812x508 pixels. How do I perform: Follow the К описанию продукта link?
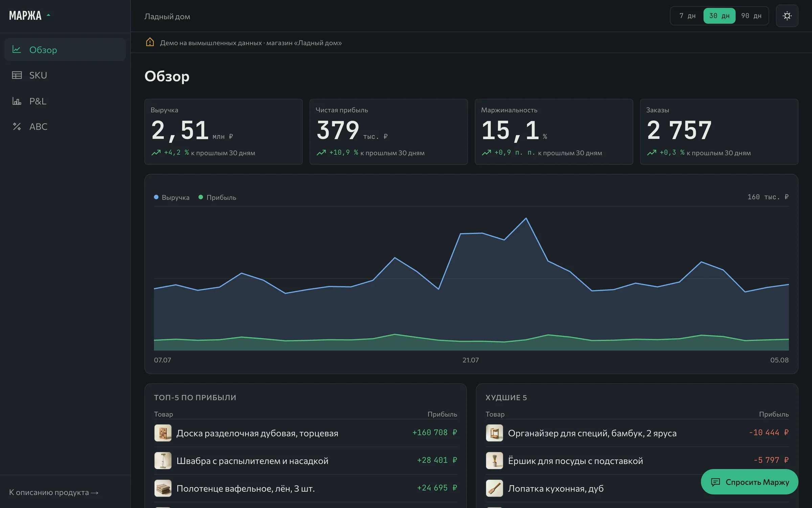pyautogui.click(x=54, y=492)
